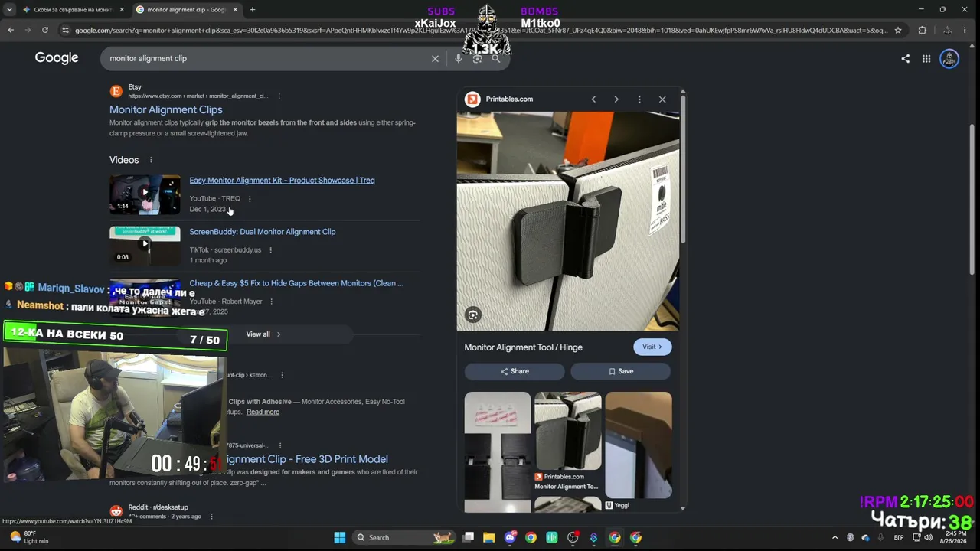
Task: Open the Reddit r/desksetup result source
Action: 158,507
